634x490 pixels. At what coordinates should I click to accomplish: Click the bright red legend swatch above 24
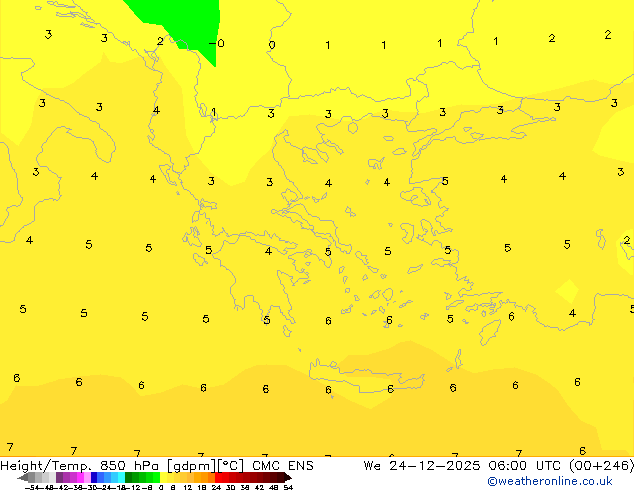click(x=218, y=477)
